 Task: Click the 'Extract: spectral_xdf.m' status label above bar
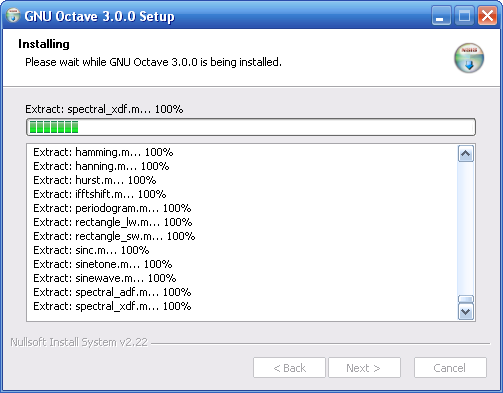click(x=104, y=109)
